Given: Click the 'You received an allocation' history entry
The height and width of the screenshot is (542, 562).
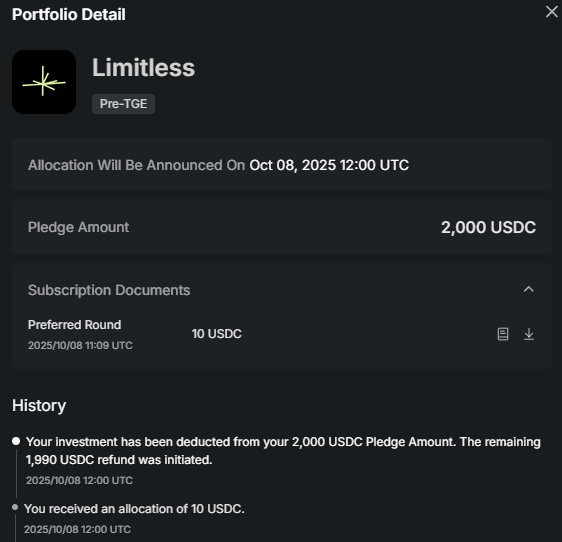Looking at the screenshot, I should [134, 509].
